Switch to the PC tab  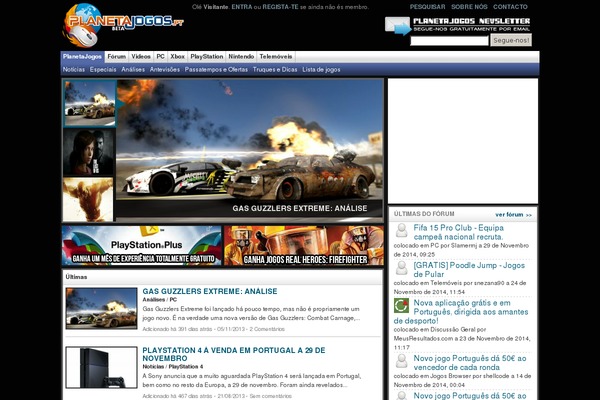pyautogui.click(x=160, y=57)
